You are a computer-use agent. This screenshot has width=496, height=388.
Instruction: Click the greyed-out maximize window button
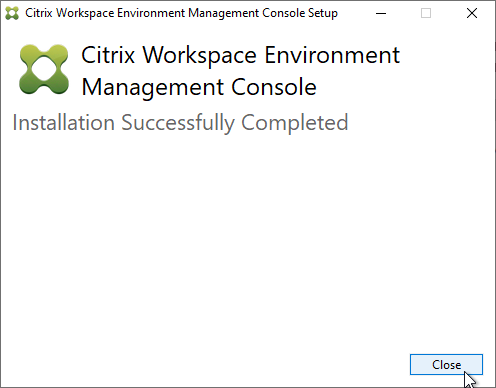point(426,13)
